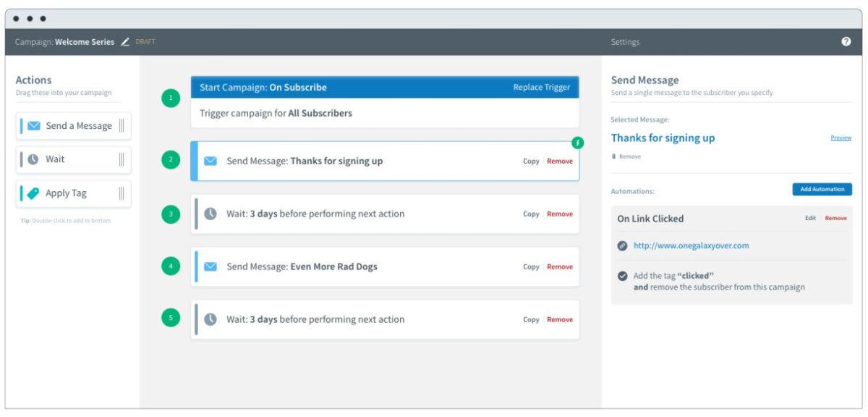The width and height of the screenshot is (868, 417).
Task: Click 'Tip: Double-click to add to bottom' text
Action: (x=66, y=221)
